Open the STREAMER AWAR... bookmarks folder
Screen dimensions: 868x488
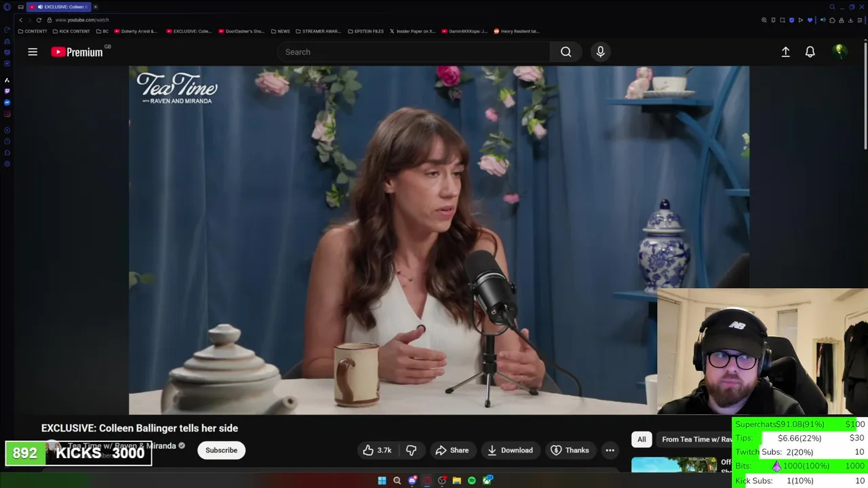318,31
